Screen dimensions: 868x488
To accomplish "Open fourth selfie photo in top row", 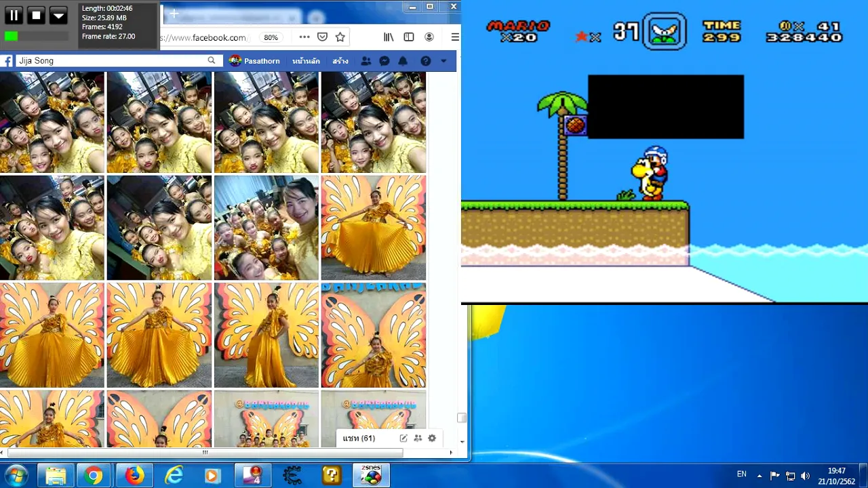I will click(374, 122).
